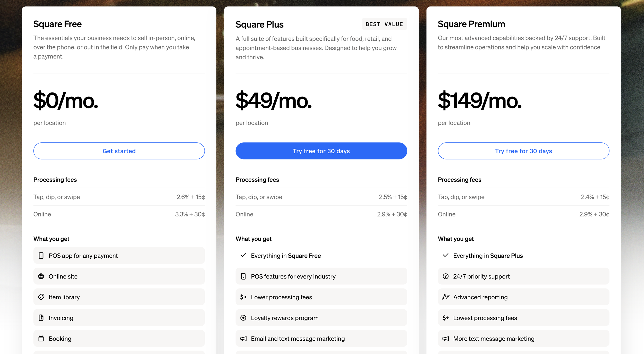Image resolution: width=644 pixels, height=354 pixels.
Task: Start the Square Plus 30-day free trial
Action: (321, 151)
